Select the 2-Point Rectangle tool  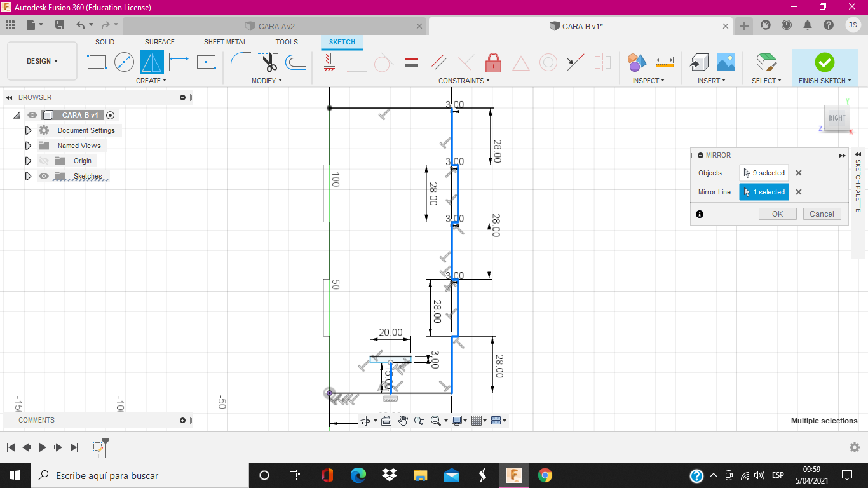[x=97, y=62]
